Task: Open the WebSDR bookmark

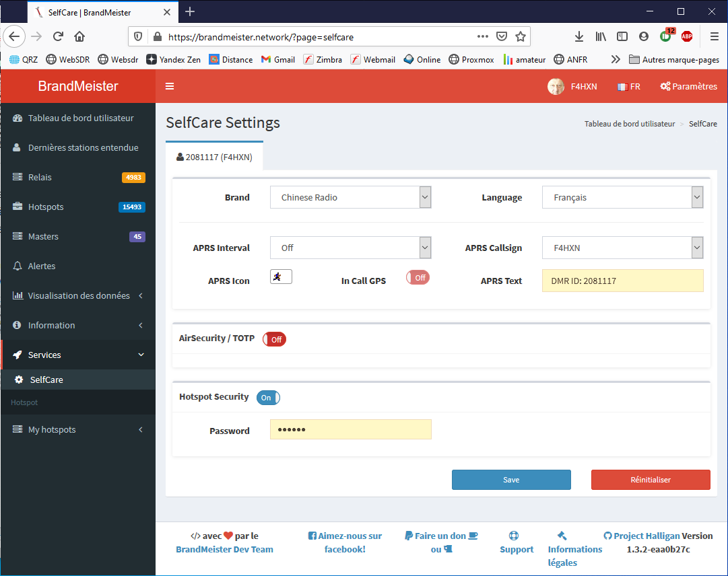Action: pos(68,59)
